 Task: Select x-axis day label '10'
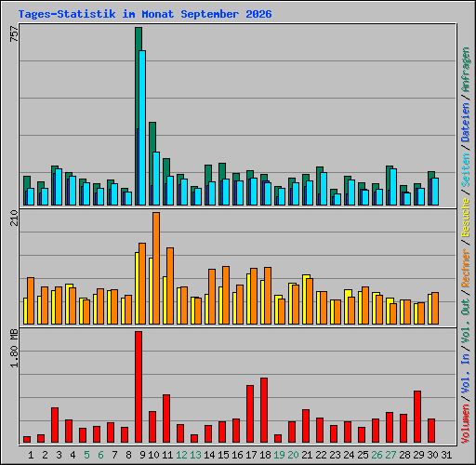tap(153, 455)
